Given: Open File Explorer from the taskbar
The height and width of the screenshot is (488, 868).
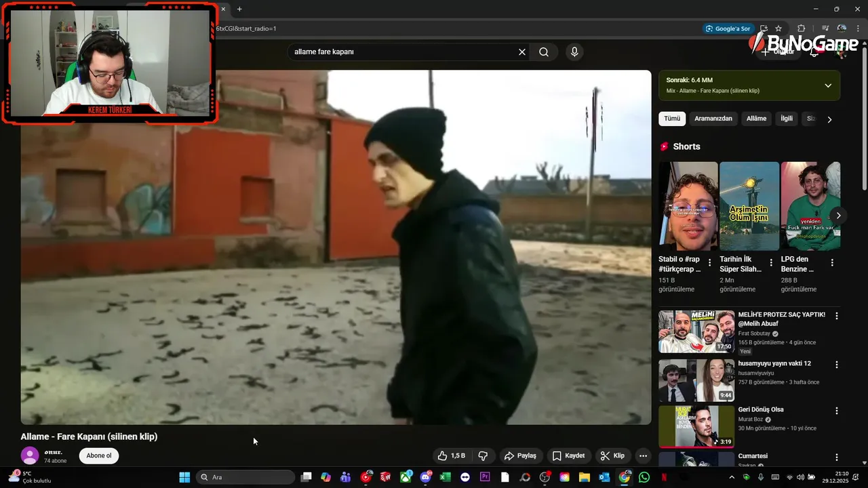Looking at the screenshot, I should pyautogui.click(x=585, y=477).
